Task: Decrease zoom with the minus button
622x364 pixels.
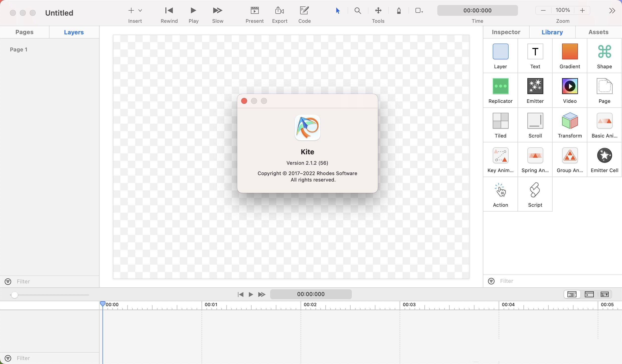Action: click(x=543, y=10)
